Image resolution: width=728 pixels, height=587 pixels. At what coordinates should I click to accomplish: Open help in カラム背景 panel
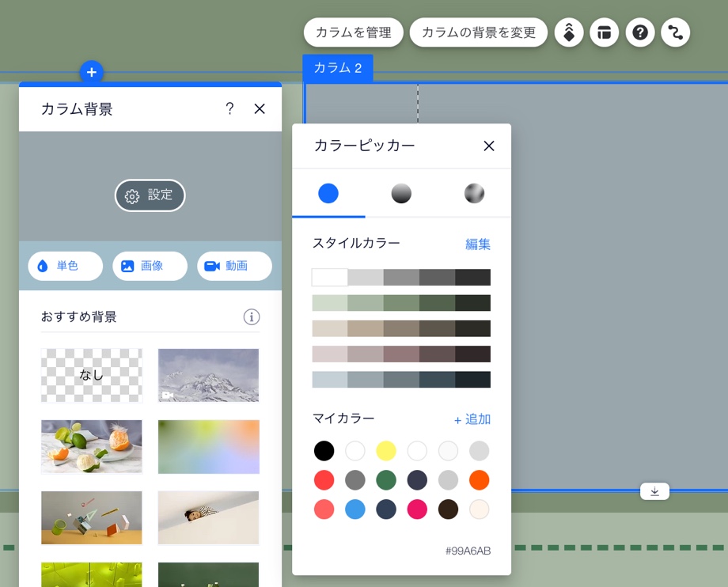pos(229,109)
